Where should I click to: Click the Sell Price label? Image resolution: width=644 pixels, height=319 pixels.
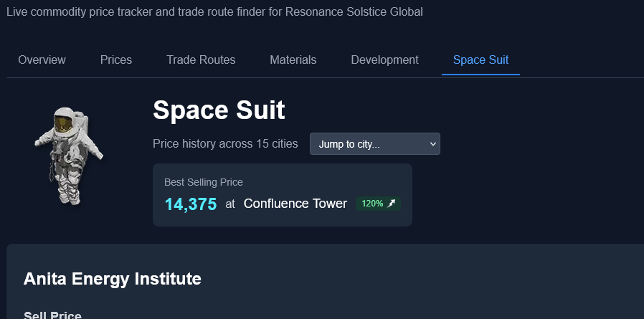tap(52, 315)
